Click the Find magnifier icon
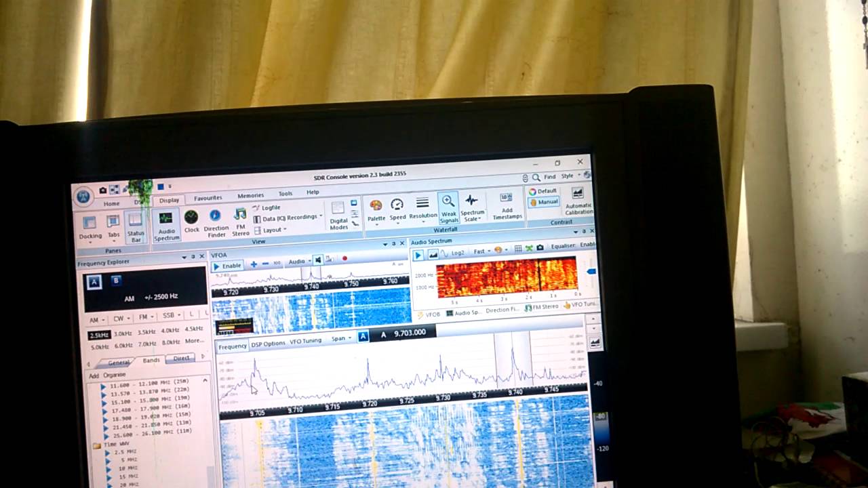 point(536,178)
